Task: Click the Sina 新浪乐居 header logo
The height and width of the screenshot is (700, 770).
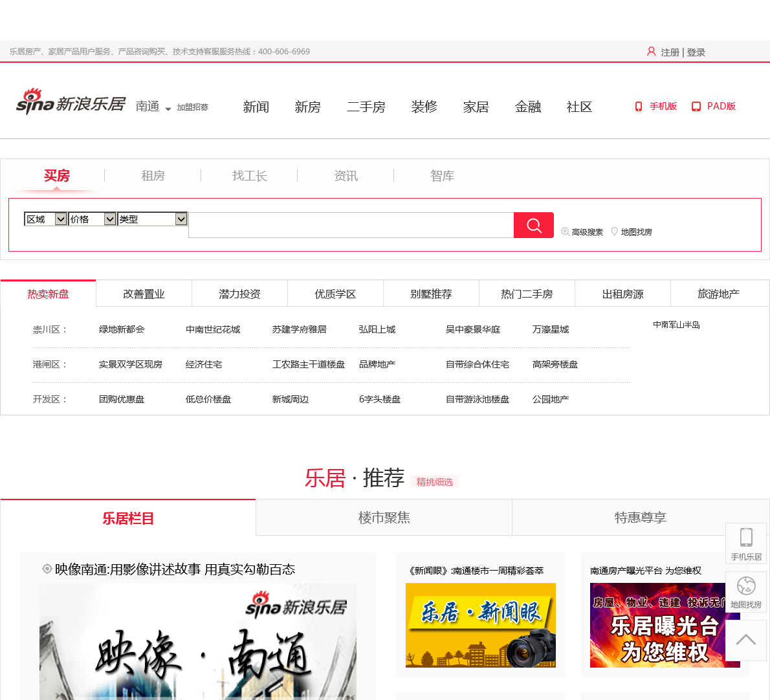Action: [71, 102]
